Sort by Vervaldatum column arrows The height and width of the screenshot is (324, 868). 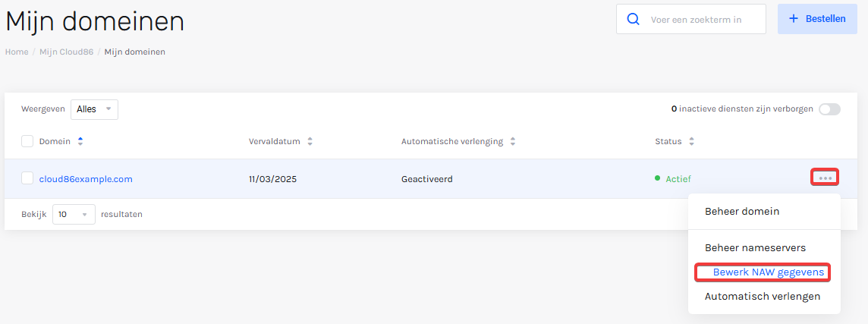pos(310,141)
